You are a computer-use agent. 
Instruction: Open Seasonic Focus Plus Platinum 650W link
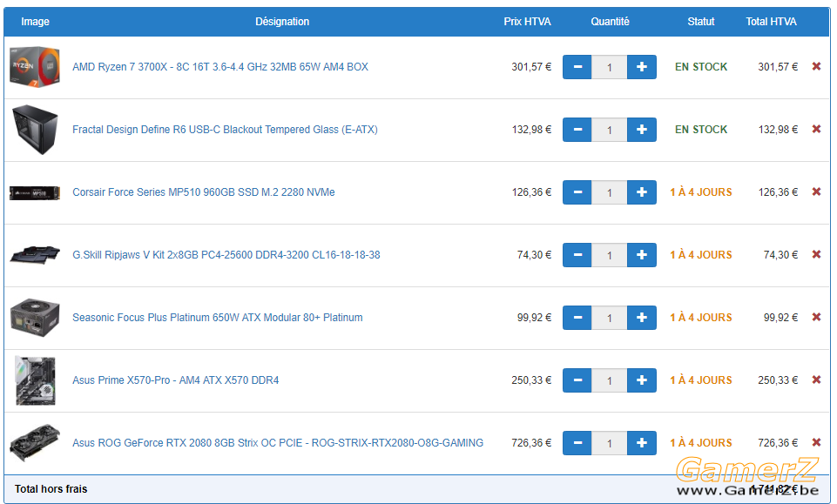click(217, 318)
